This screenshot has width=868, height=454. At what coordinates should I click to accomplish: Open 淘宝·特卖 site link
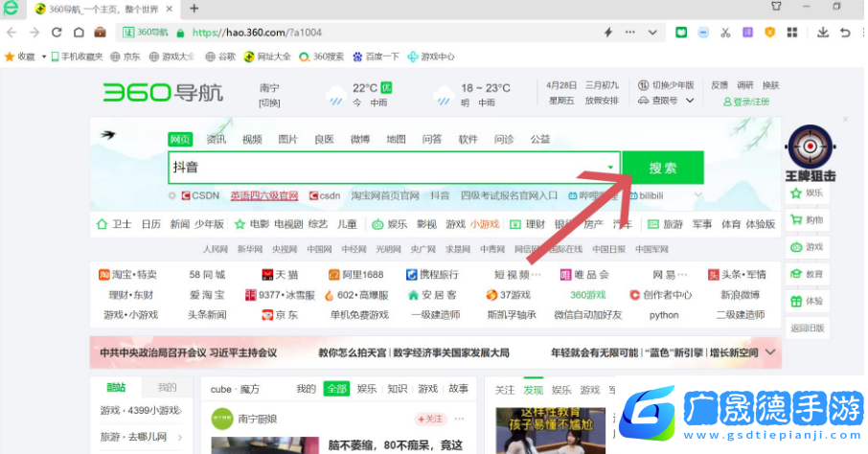click(127, 275)
